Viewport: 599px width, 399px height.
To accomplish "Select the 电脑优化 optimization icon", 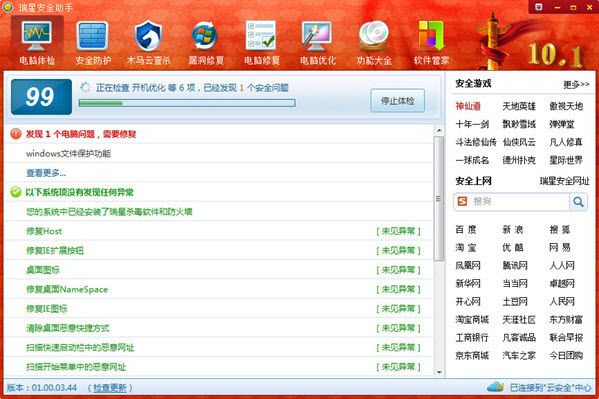I will [x=317, y=37].
